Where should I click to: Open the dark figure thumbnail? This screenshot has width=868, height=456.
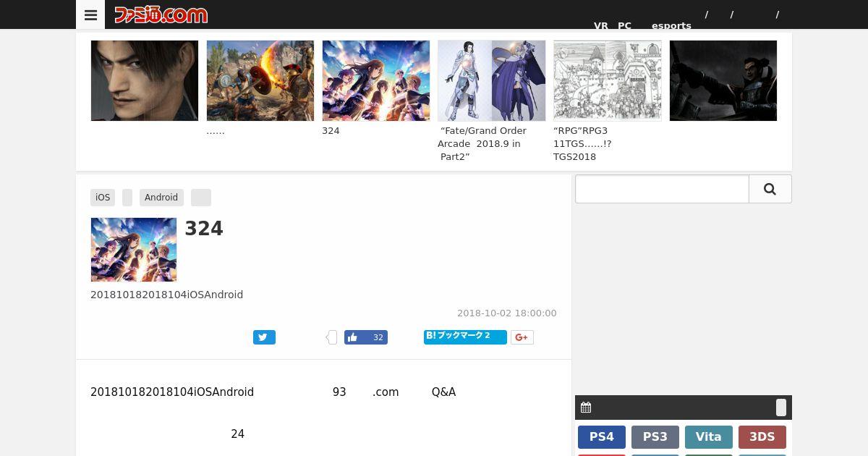click(x=723, y=80)
